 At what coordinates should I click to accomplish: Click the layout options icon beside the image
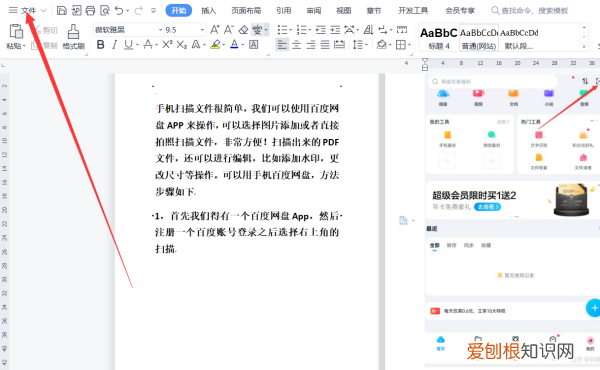click(x=403, y=220)
